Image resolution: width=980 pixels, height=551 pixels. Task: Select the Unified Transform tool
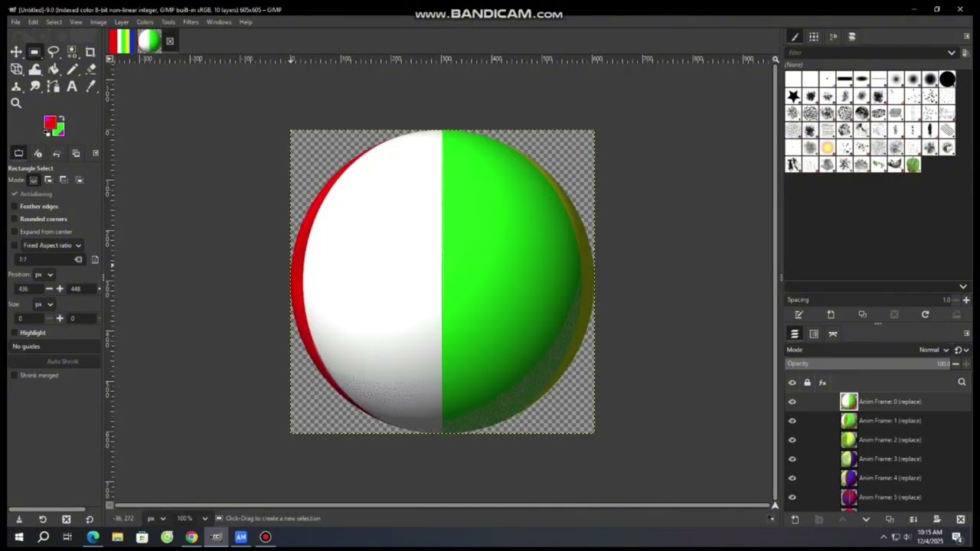click(16, 70)
